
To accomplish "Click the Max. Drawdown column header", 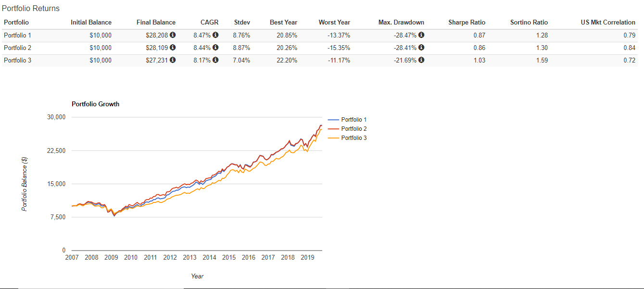I will 401,23.
